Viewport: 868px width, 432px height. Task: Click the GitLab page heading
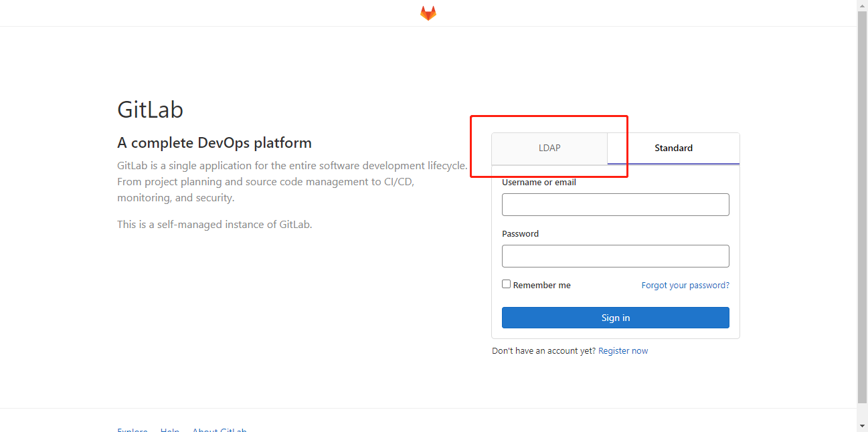150,109
